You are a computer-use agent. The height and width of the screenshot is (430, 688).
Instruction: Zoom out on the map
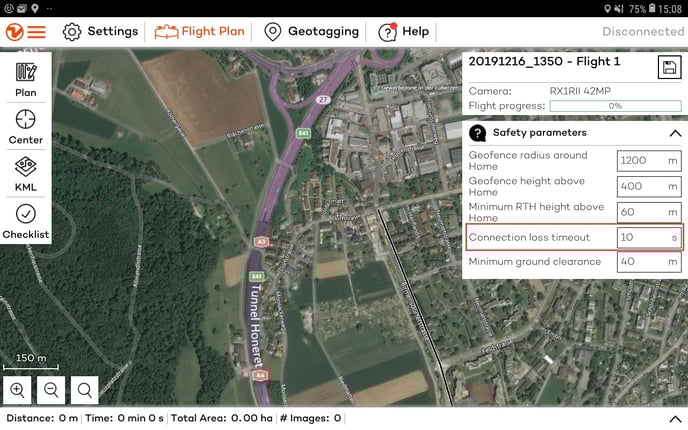click(52, 390)
